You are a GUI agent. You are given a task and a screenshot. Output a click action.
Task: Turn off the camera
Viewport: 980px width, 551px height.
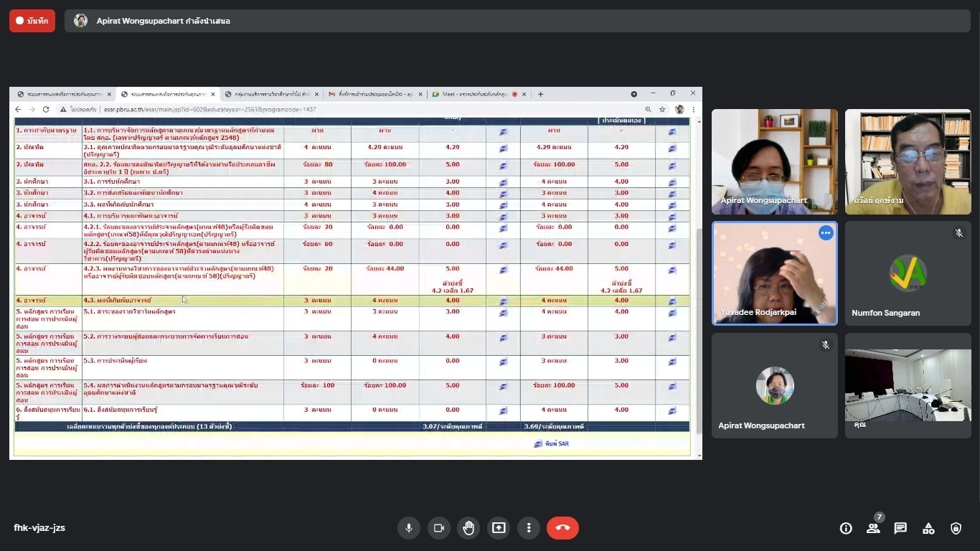pyautogui.click(x=438, y=528)
